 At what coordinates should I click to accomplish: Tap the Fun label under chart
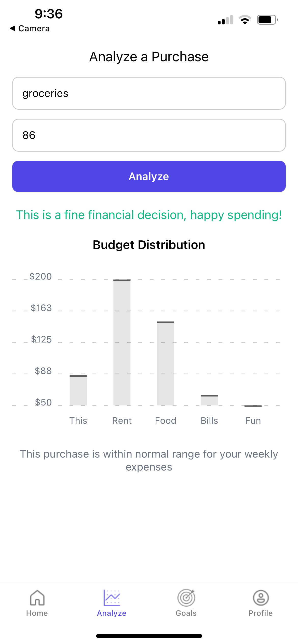[x=253, y=421]
